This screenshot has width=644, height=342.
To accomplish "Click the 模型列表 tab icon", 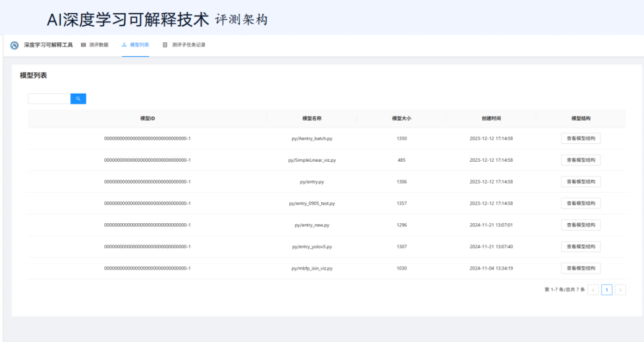I will point(124,45).
